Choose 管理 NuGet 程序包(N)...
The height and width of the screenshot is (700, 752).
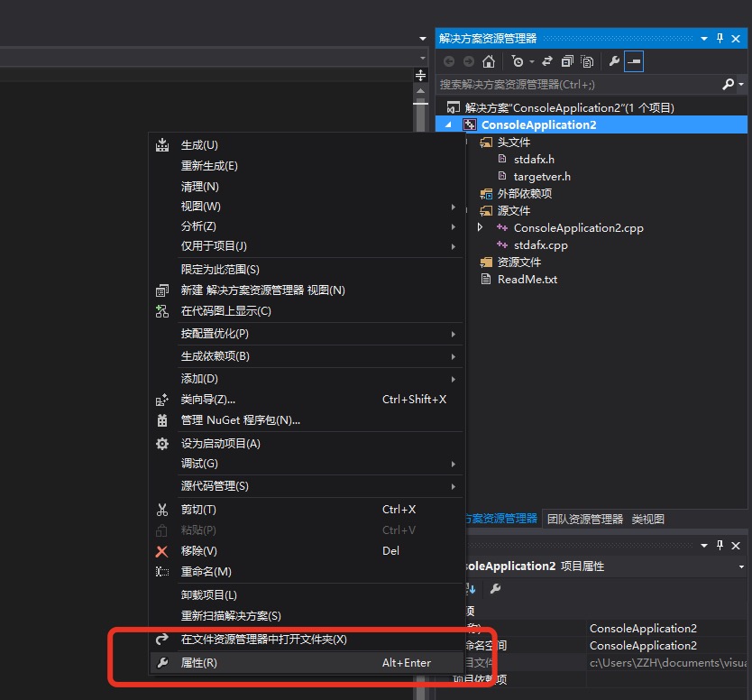[306, 419]
